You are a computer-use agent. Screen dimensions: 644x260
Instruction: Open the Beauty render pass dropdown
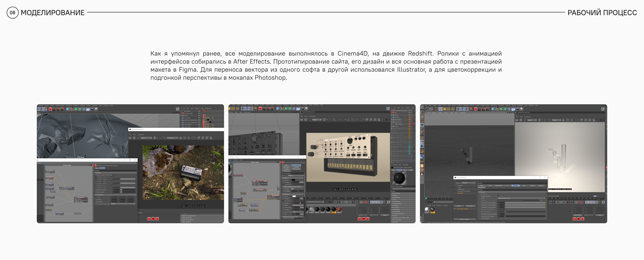pyautogui.click(x=147, y=138)
